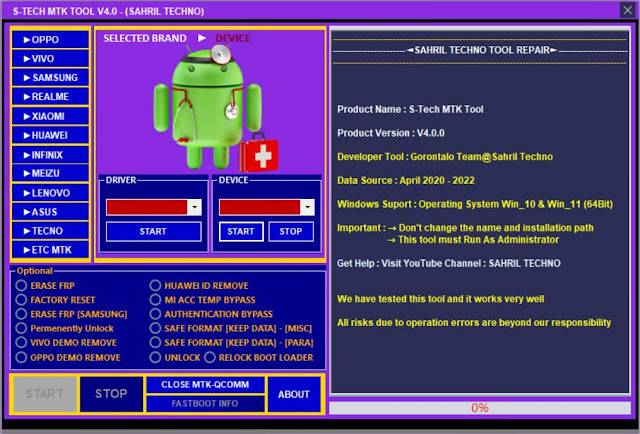Click the SAHRIL TECHNO TOOL REPAIR heading
Viewport: 640px width, 434px height.
tap(482, 50)
